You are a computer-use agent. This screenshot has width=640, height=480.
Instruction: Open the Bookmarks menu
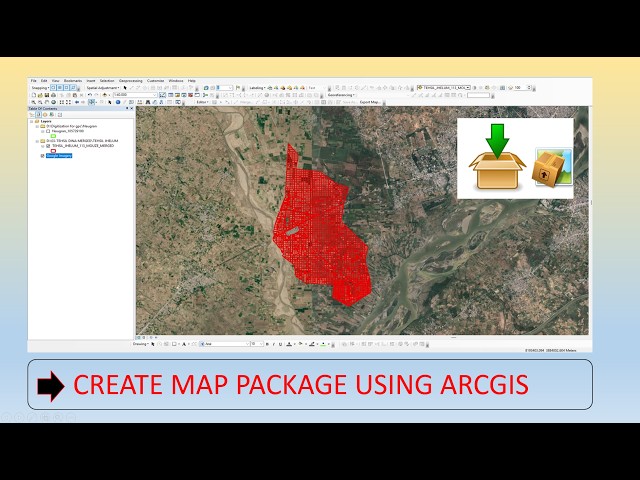coord(73,81)
